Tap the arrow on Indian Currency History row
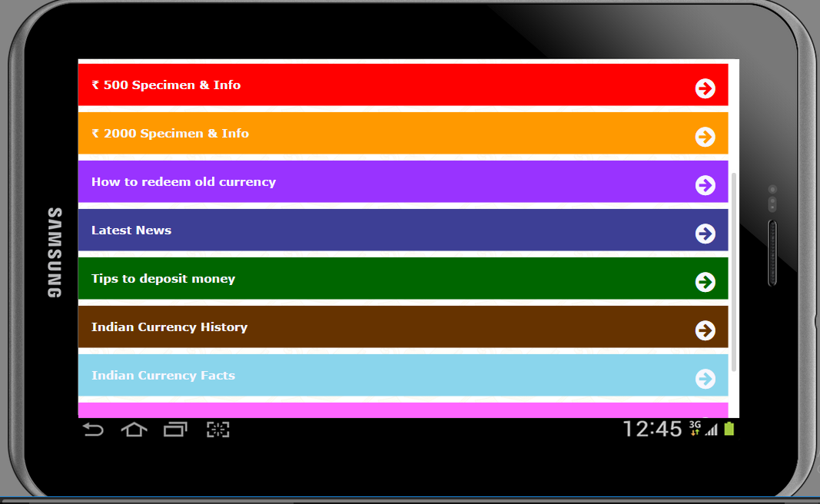This screenshot has width=820, height=504. 705,330
